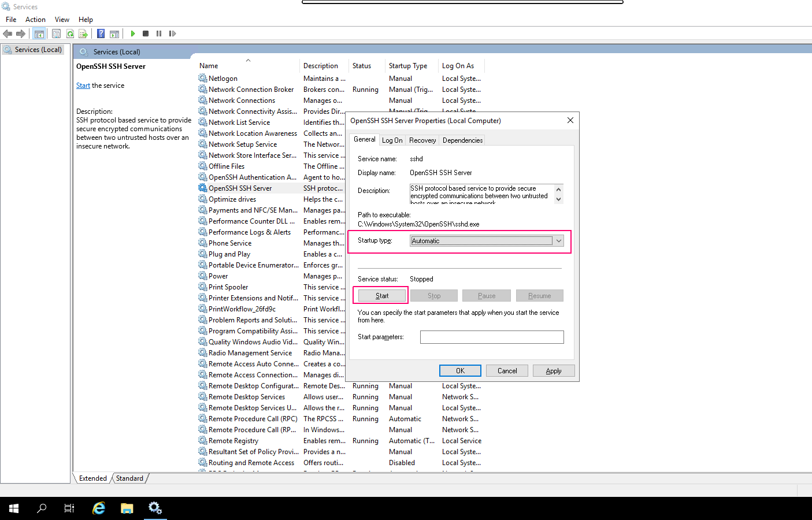Close the OpenSSH properties dialog
This screenshot has height=520, width=812.
(570, 120)
